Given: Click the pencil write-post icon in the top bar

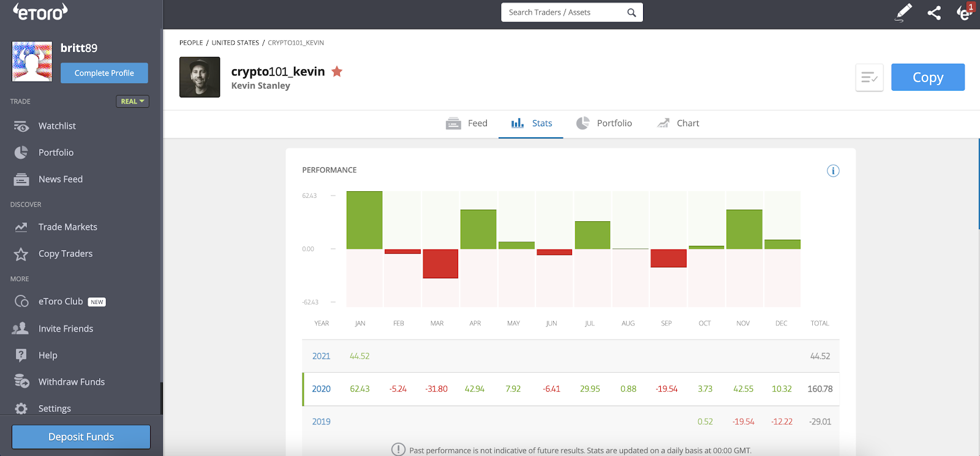Looking at the screenshot, I should tap(903, 13).
